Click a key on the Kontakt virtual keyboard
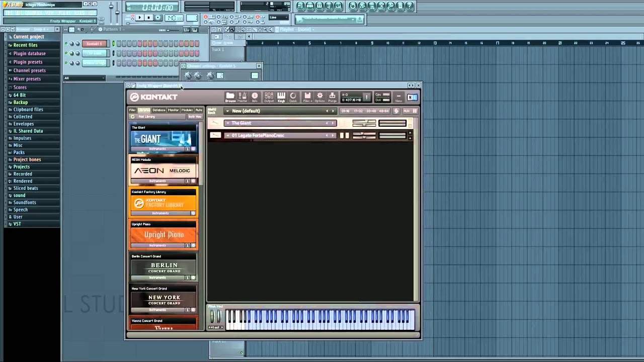The width and height of the screenshot is (644, 362). pyautogui.click(x=320, y=320)
